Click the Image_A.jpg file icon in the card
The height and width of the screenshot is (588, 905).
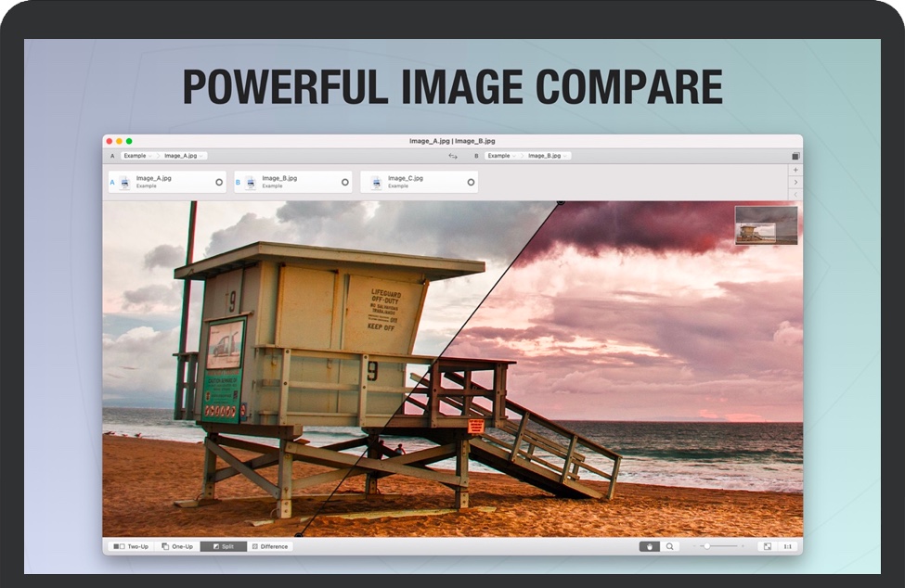coord(125,183)
